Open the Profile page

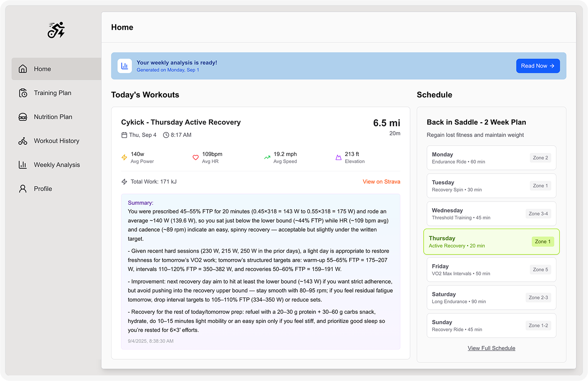(56, 188)
